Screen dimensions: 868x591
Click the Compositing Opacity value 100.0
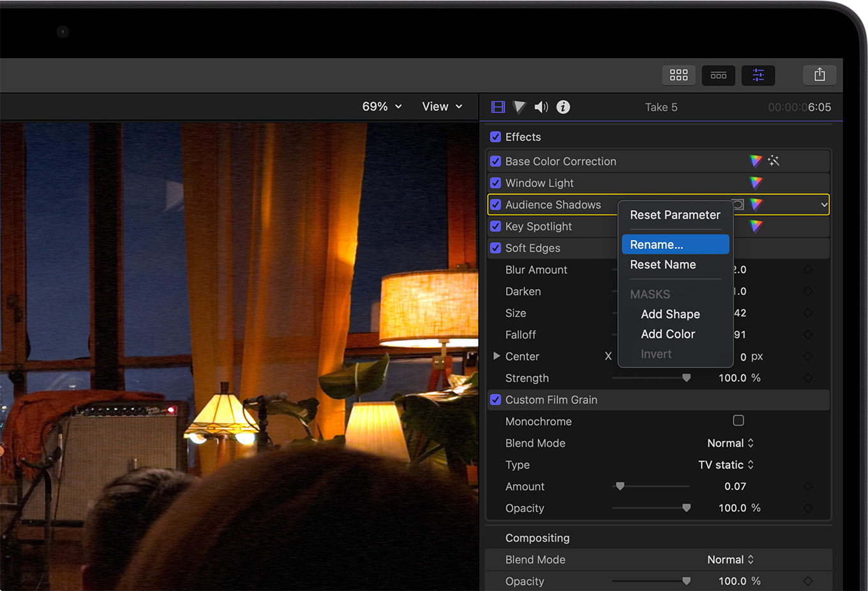[732, 581]
